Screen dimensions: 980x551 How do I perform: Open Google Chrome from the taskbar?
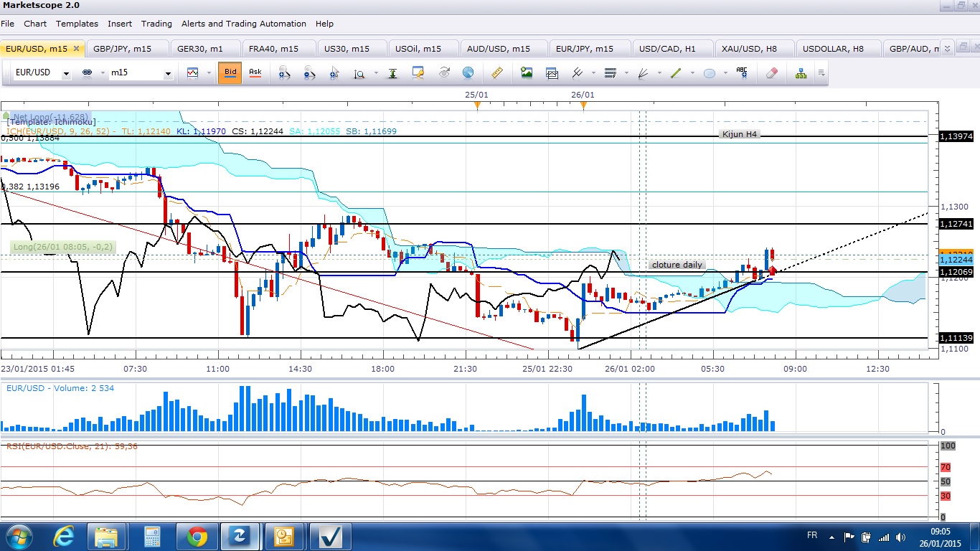point(196,537)
